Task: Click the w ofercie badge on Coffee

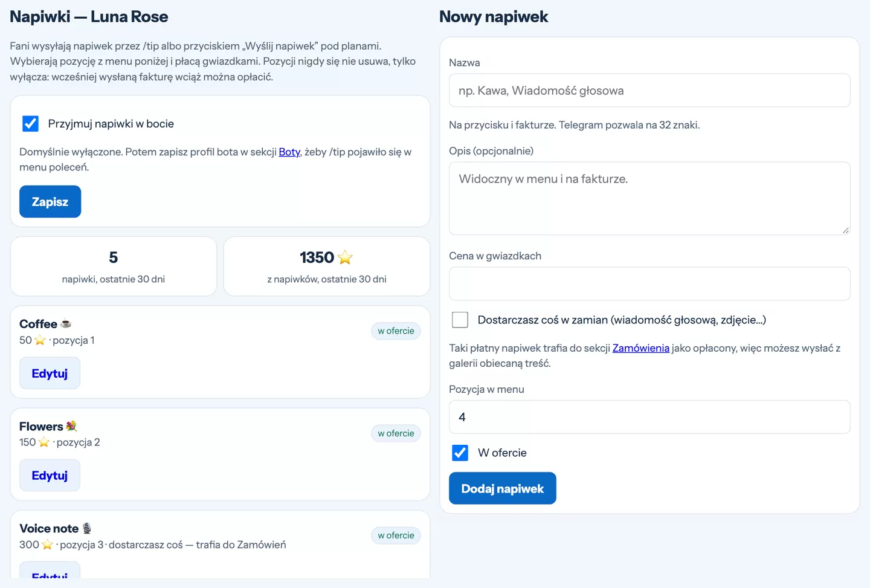Action: click(x=396, y=331)
